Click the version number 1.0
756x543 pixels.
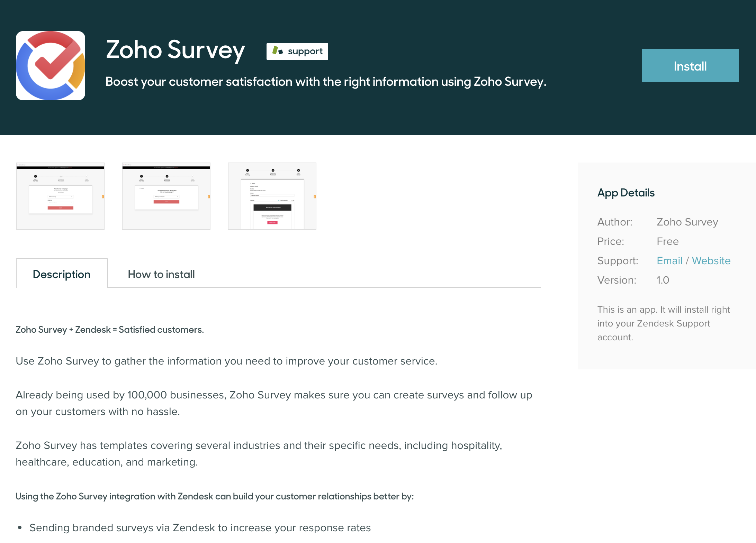[663, 280]
